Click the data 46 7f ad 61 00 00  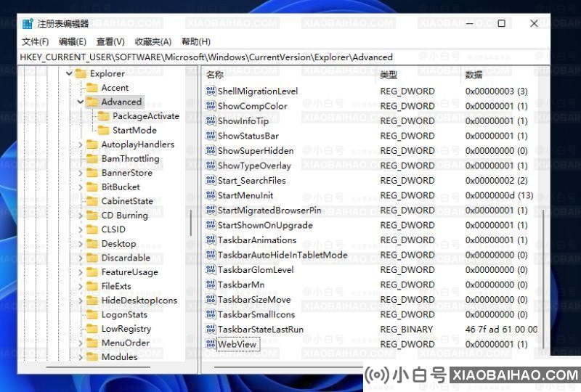(501, 329)
